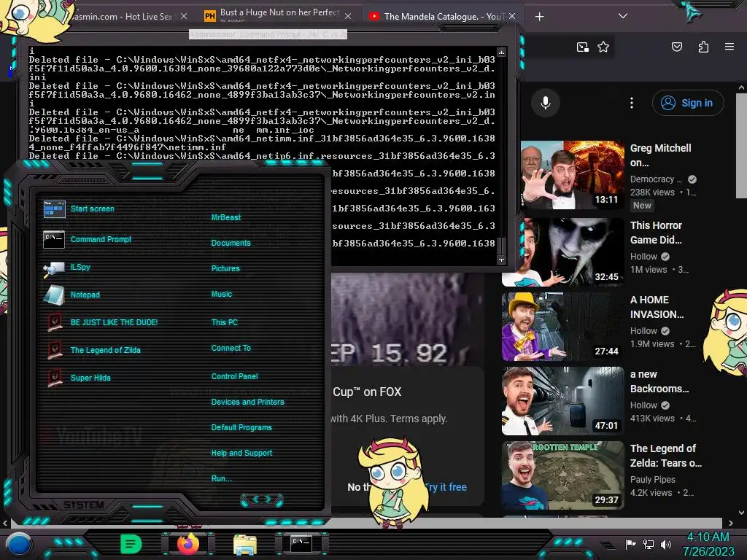Open Music in the start menu
Image resolution: width=747 pixels, height=560 pixels.
coord(222,295)
